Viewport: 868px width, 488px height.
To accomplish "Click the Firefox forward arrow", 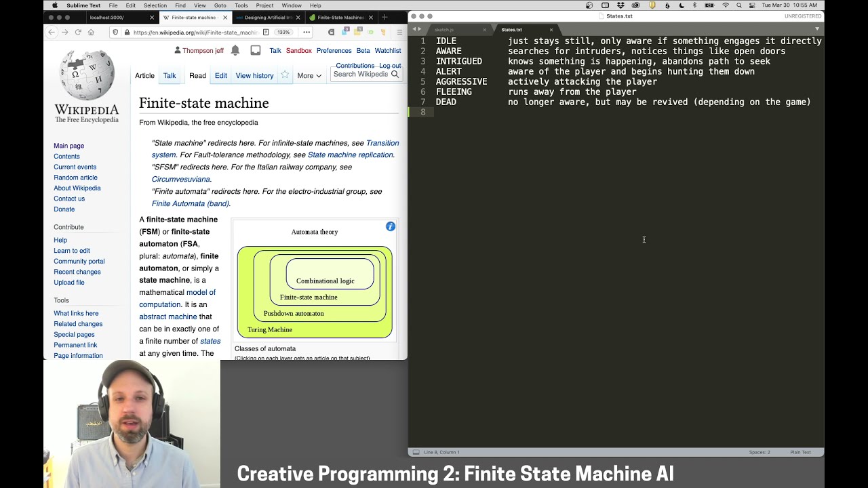I will click(x=64, y=32).
